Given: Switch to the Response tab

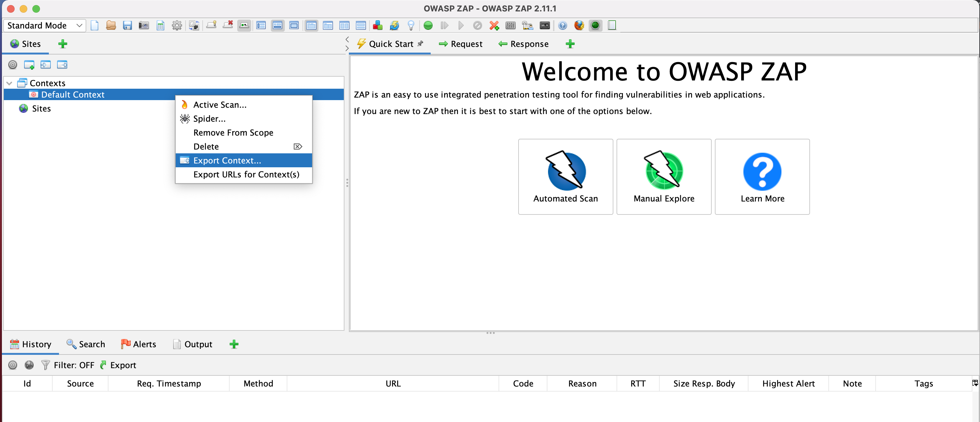Looking at the screenshot, I should (524, 44).
